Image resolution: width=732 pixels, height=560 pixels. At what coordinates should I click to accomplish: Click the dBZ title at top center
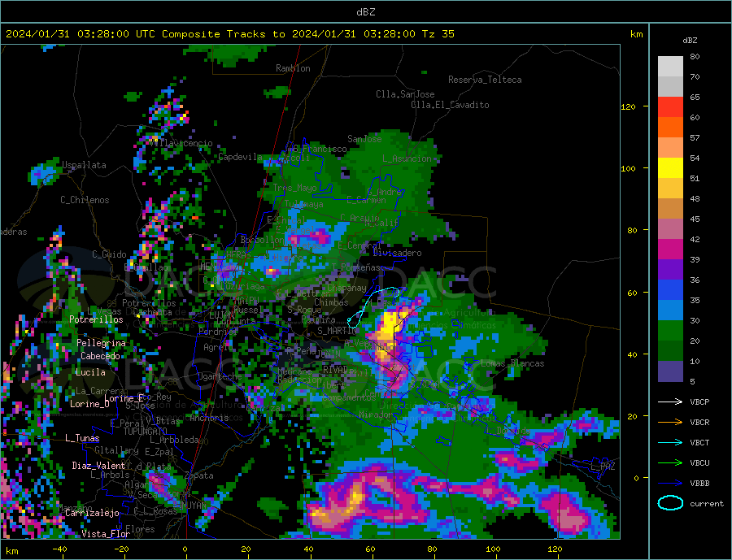[365, 12]
